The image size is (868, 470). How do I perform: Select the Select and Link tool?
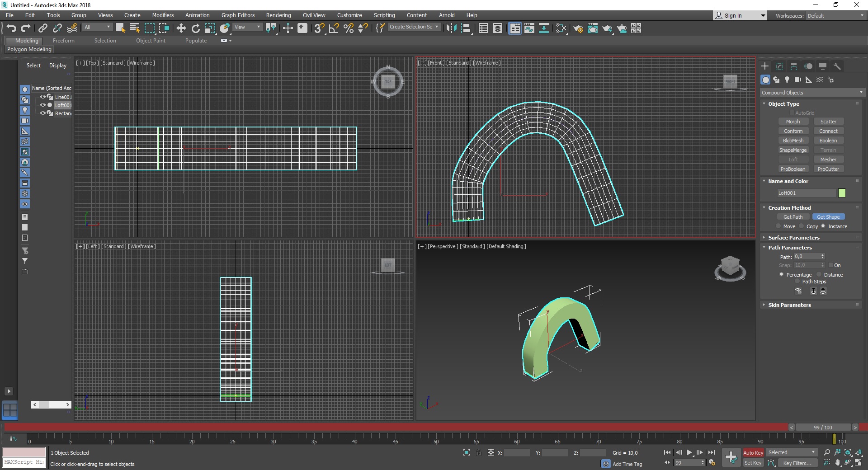[42, 28]
